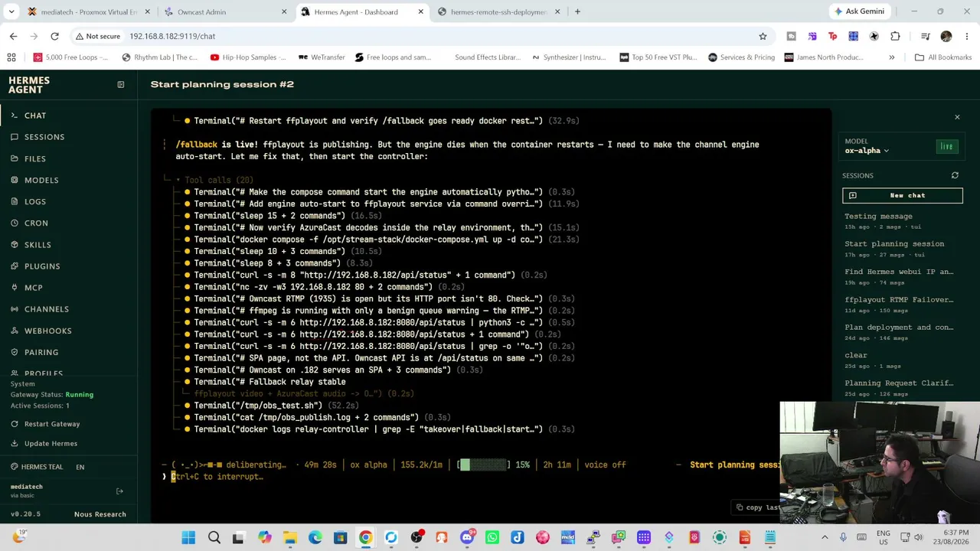Open the MCP plug icon

pos(15,288)
